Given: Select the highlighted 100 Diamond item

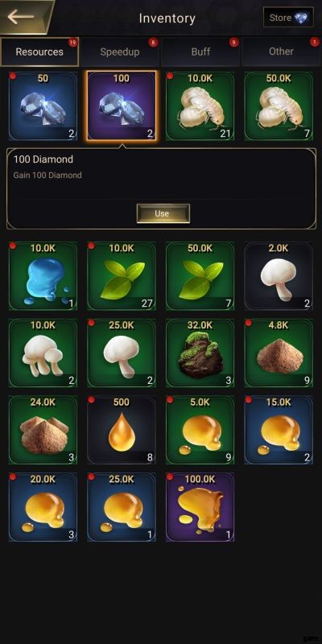Looking at the screenshot, I should (x=122, y=106).
